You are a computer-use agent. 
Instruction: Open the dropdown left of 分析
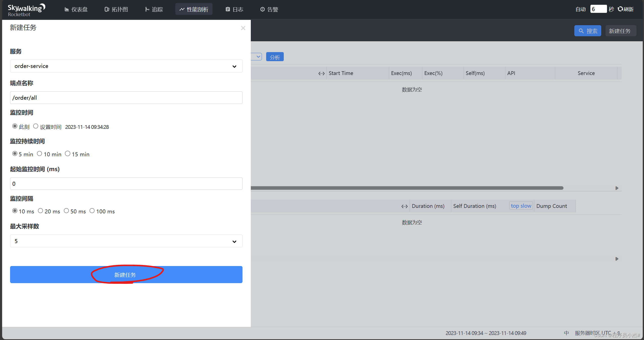tap(257, 57)
